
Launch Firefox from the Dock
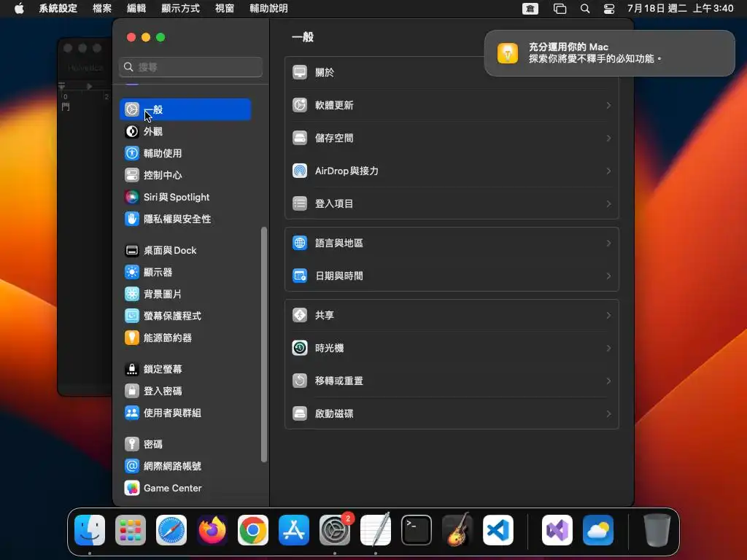click(x=212, y=530)
